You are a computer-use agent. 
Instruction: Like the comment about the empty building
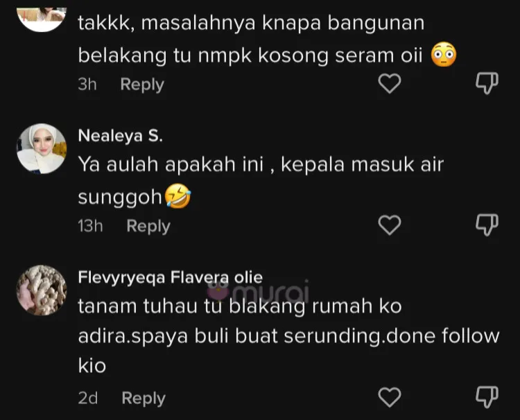(390, 84)
